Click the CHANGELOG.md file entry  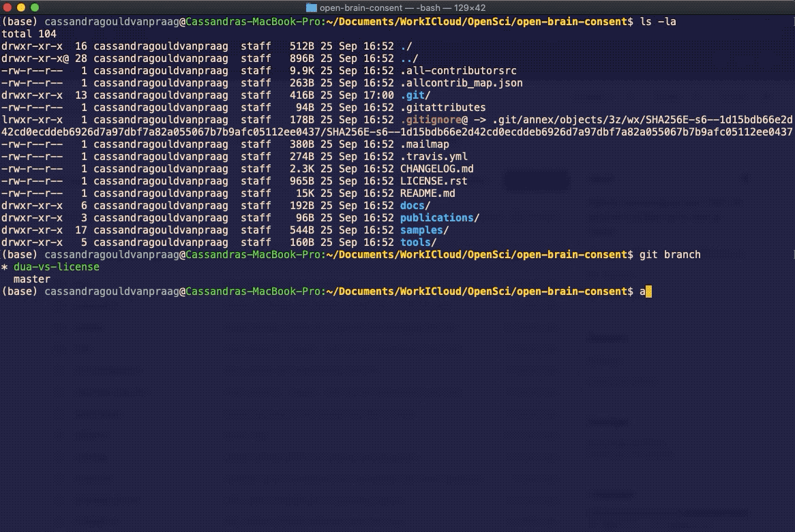tap(437, 168)
